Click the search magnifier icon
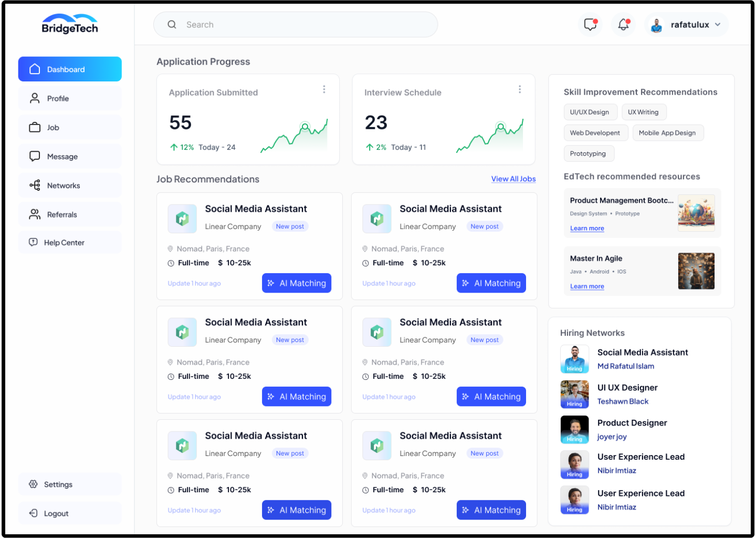 click(x=172, y=24)
